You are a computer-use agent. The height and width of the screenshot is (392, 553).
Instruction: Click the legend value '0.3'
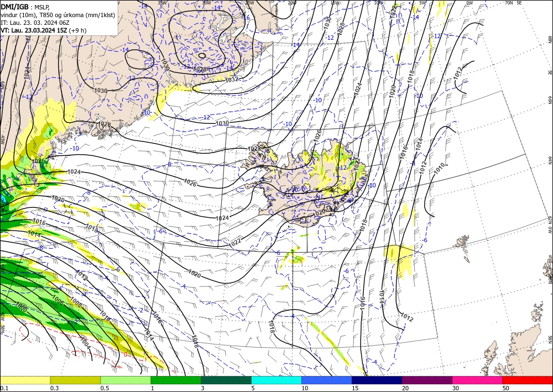[x=54, y=388]
